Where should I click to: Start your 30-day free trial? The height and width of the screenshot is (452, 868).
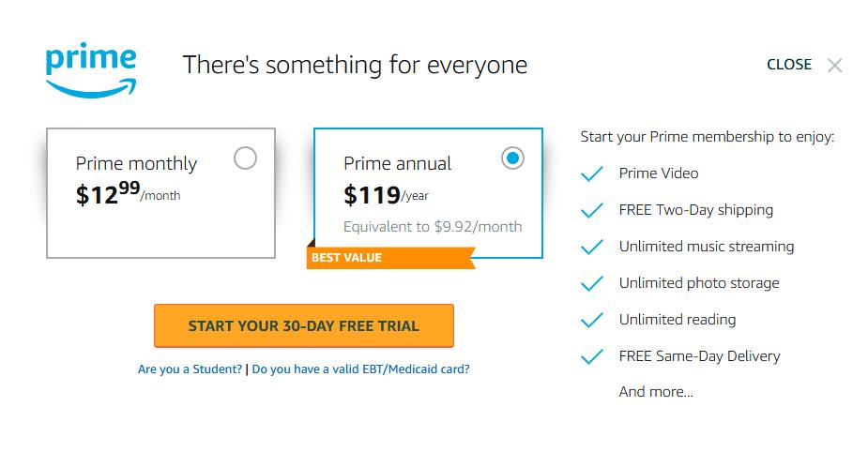tap(303, 326)
